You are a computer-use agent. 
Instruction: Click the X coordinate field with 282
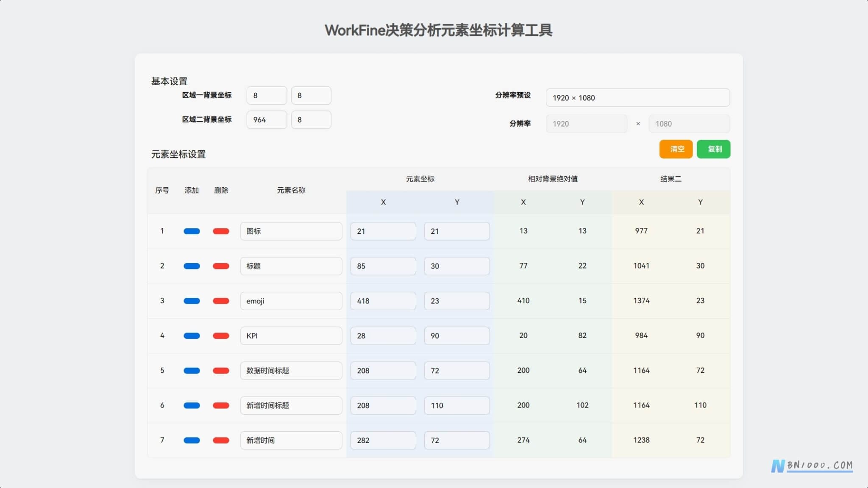383,440
